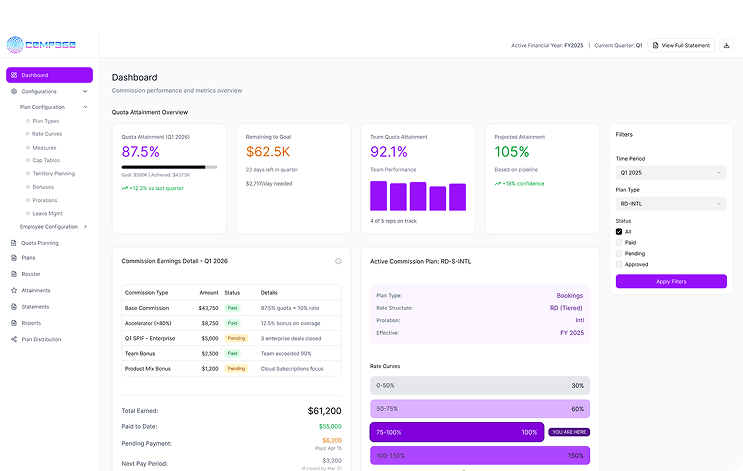Click View Full Statement button

[682, 45]
